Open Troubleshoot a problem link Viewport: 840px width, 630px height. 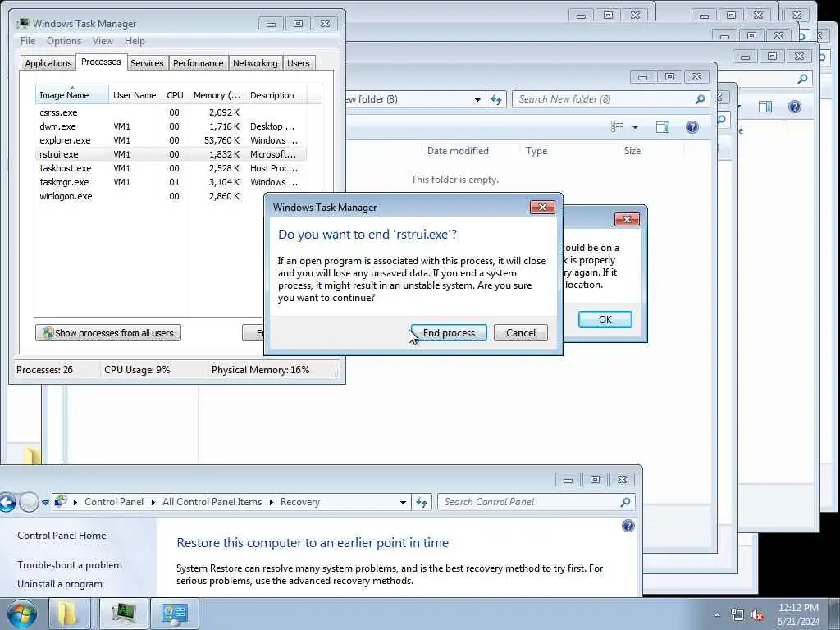70,564
